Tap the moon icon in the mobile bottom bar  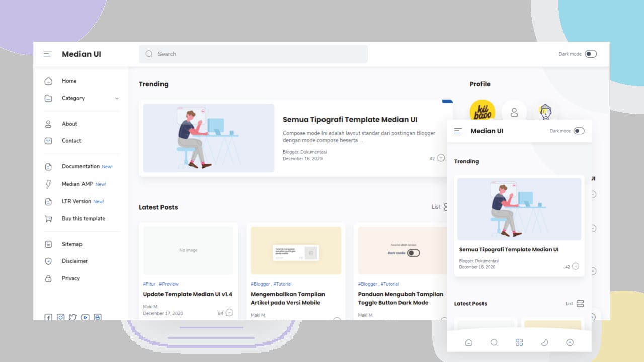click(544, 342)
